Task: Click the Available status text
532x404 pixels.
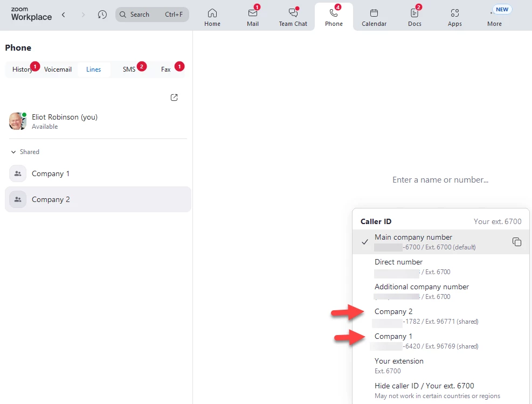Action: pyautogui.click(x=45, y=127)
